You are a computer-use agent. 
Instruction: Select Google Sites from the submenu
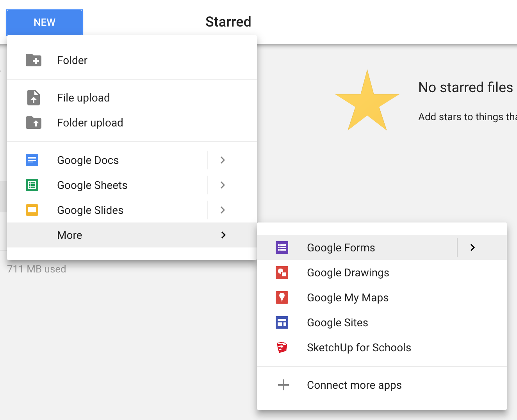tap(382, 322)
